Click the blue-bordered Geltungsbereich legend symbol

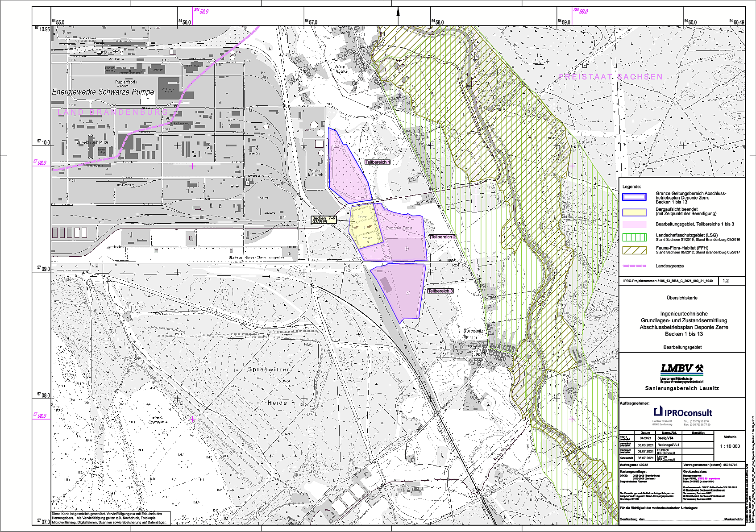pos(634,197)
